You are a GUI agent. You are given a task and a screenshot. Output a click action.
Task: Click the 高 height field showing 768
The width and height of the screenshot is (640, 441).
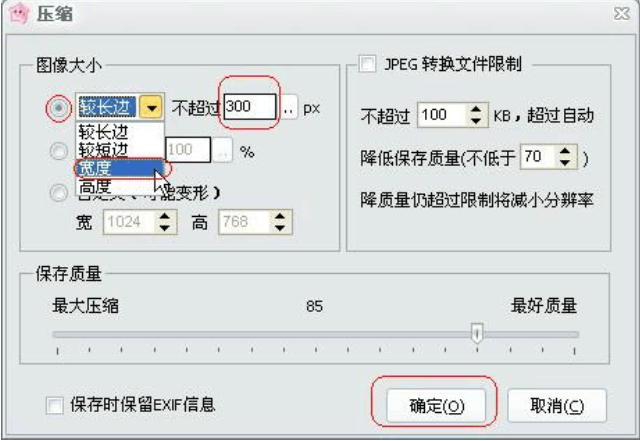pos(244,222)
